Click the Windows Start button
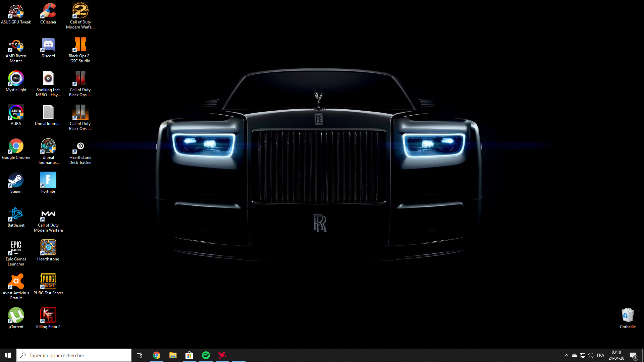The height and width of the screenshot is (362, 644). (x=8, y=355)
